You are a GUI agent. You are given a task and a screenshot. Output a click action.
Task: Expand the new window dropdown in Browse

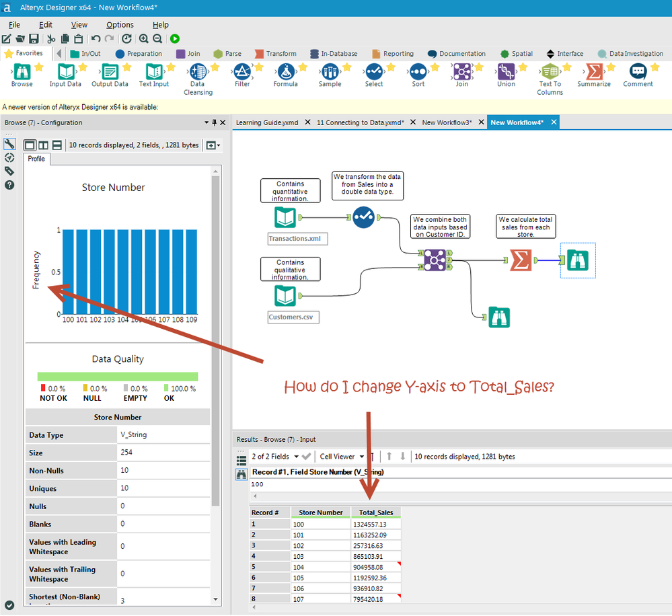point(213,145)
